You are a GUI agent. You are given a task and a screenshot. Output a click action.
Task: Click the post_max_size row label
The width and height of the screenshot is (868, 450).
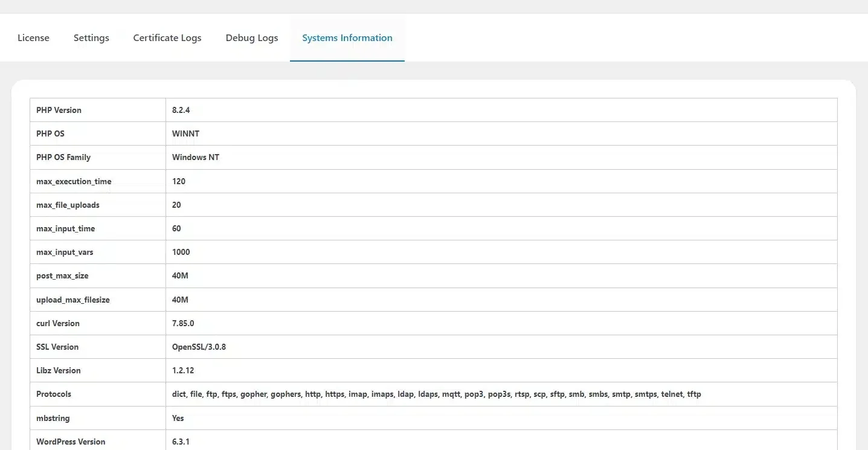(61, 276)
